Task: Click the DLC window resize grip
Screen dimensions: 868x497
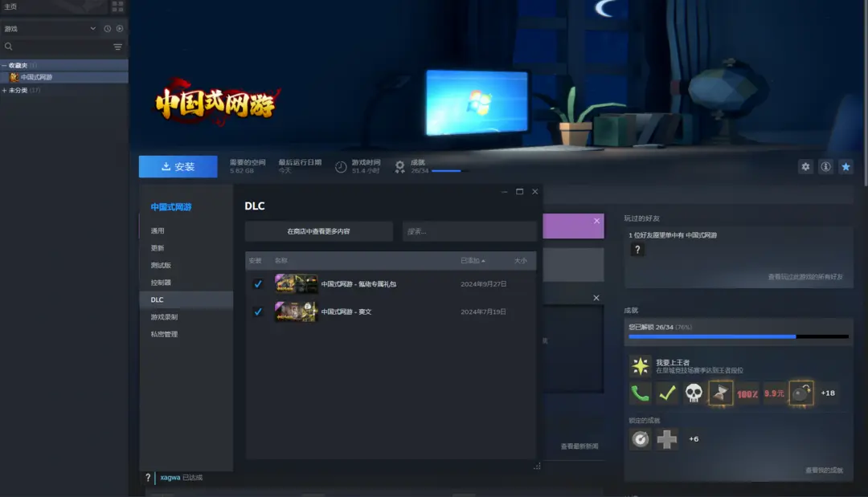Action: pyautogui.click(x=537, y=466)
